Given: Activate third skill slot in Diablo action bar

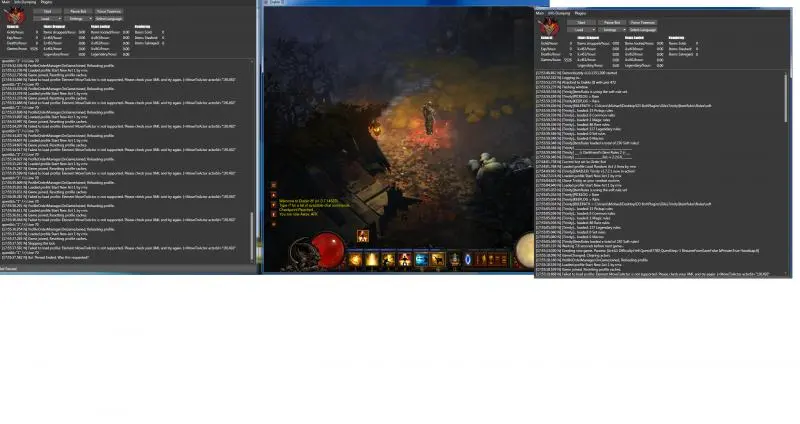Looking at the screenshot, I should coord(388,260).
